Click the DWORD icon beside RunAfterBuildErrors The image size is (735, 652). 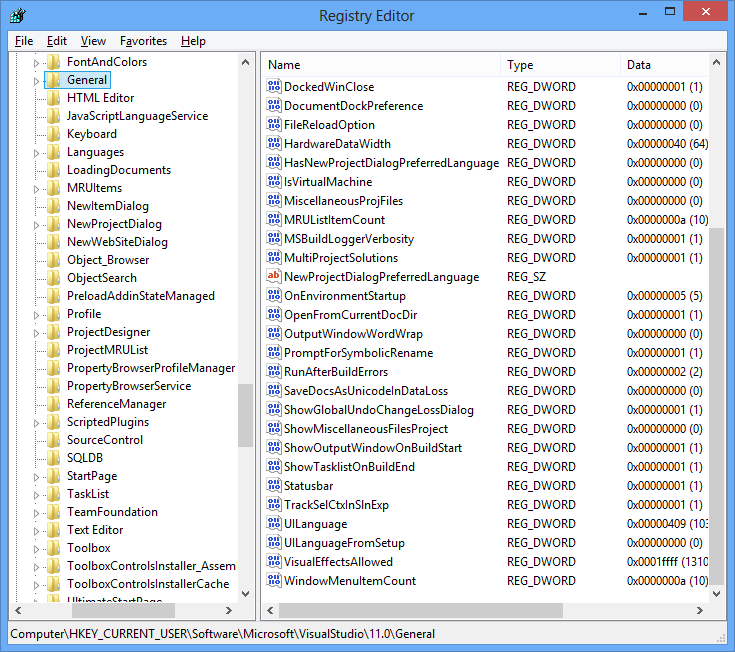coord(274,371)
